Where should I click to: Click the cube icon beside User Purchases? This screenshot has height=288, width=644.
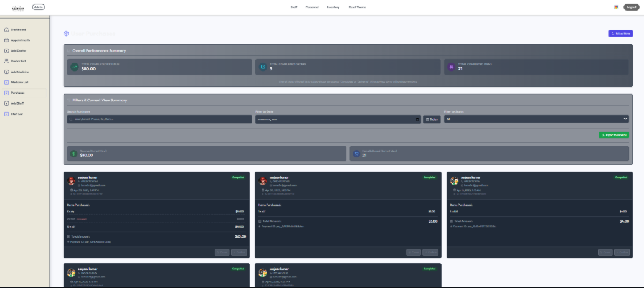(66, 34)
